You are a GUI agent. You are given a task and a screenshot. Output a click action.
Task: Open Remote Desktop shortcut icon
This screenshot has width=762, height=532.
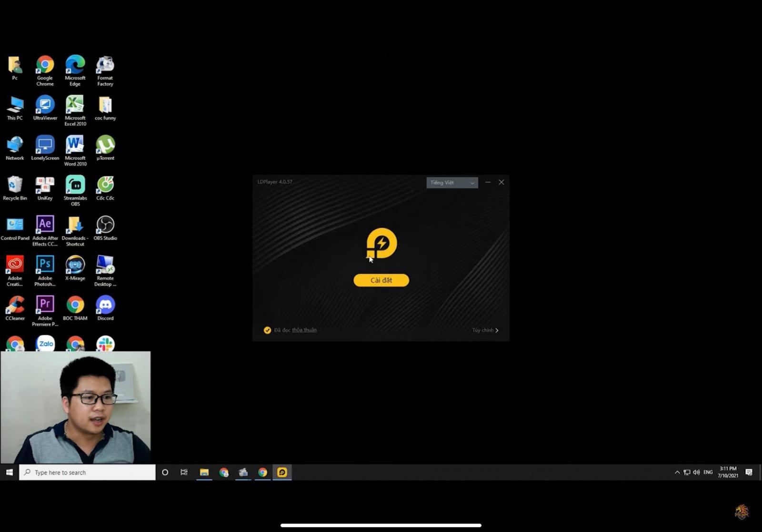(x=105, y=271)
